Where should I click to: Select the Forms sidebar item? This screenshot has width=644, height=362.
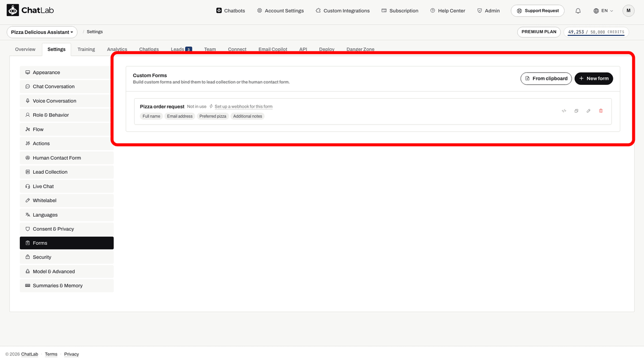67,243
